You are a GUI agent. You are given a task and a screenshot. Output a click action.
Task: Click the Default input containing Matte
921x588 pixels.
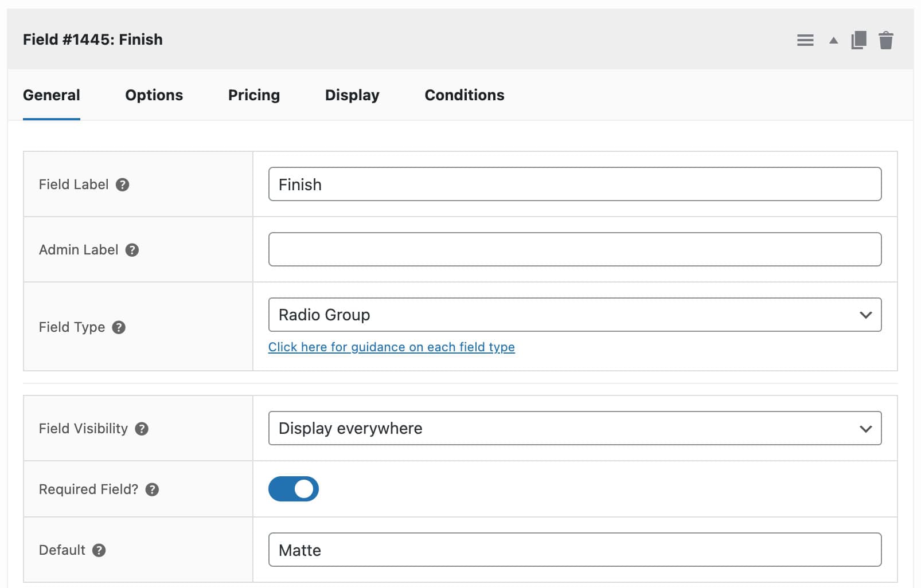point(575,550)
